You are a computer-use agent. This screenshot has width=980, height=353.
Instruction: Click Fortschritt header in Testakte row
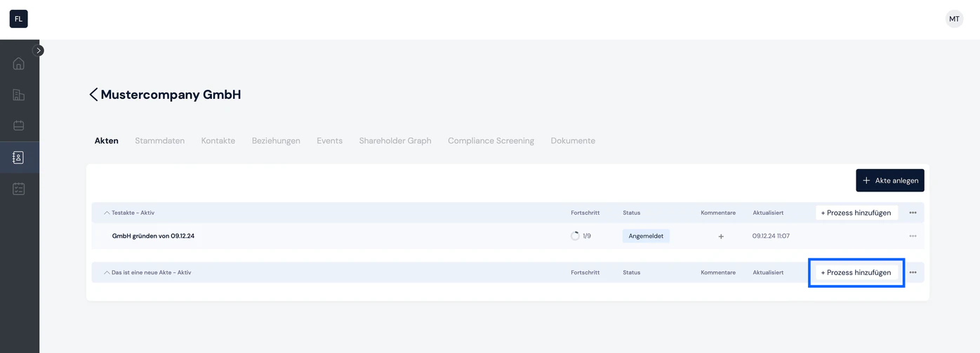point(585,213)
